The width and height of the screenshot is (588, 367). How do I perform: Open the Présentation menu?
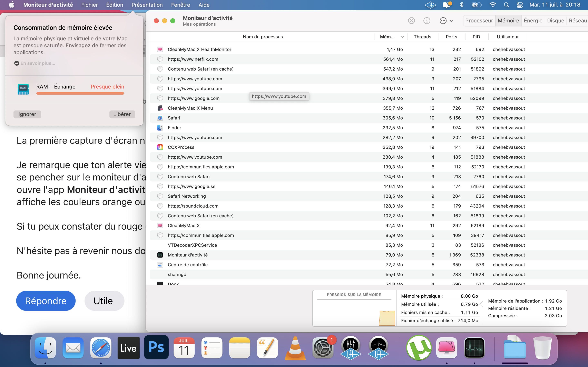[147, 5]
